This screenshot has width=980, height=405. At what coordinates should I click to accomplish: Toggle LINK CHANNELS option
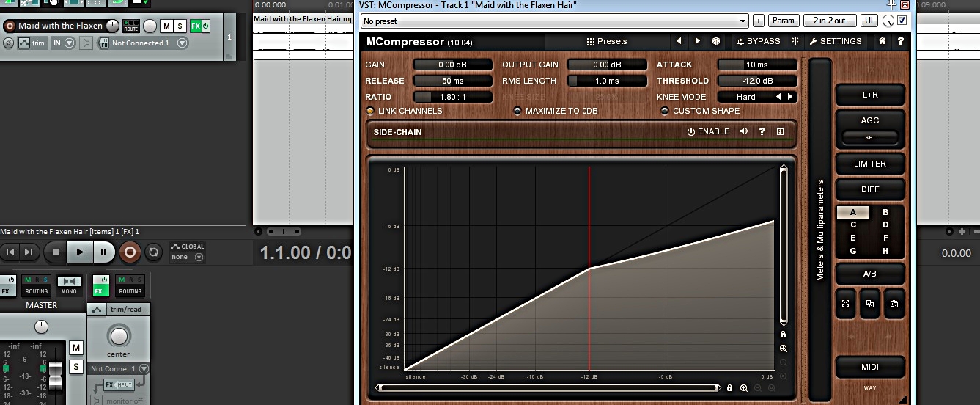coord(404,112)
